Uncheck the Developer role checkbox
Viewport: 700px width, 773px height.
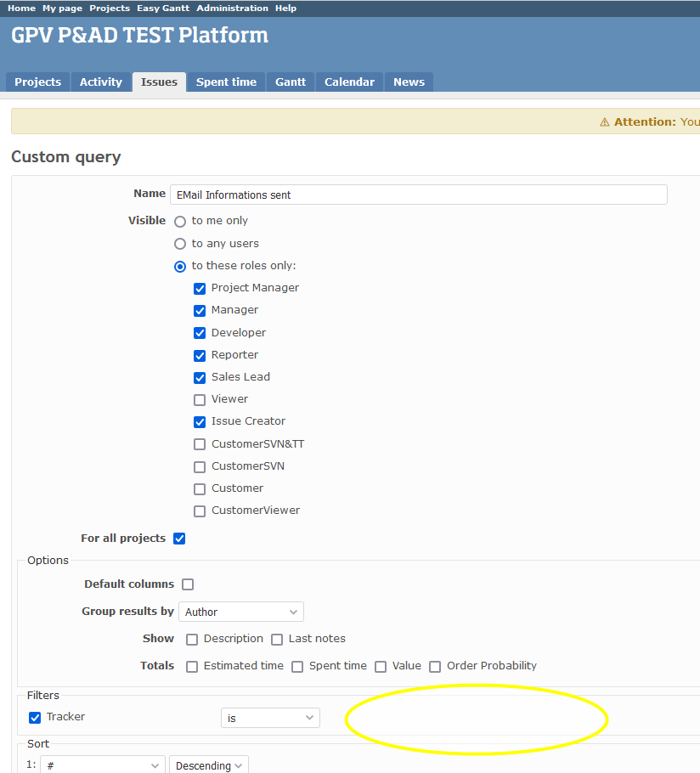[200, 333]
